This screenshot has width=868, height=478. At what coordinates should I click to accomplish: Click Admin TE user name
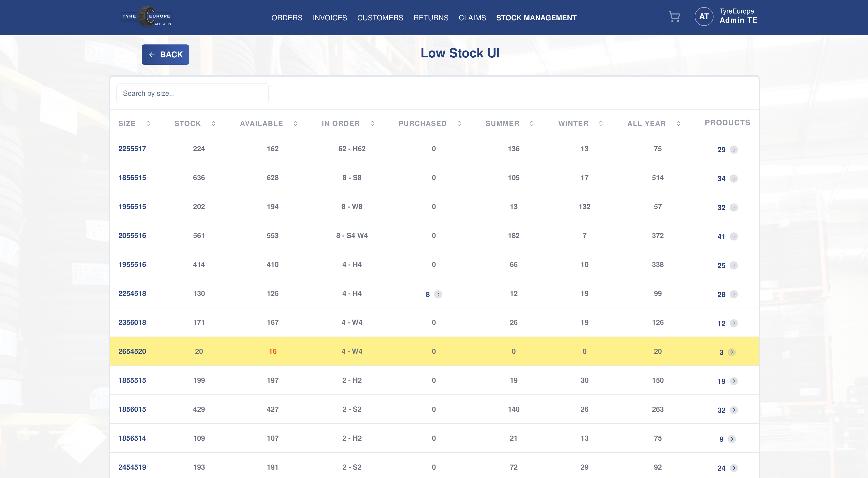pos(738,20)
